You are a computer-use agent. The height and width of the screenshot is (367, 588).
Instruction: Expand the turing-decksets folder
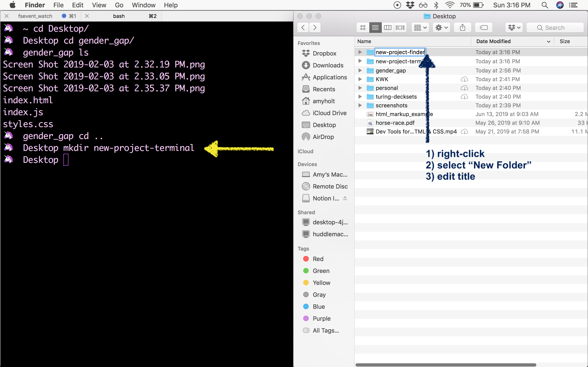coord(360,96)
